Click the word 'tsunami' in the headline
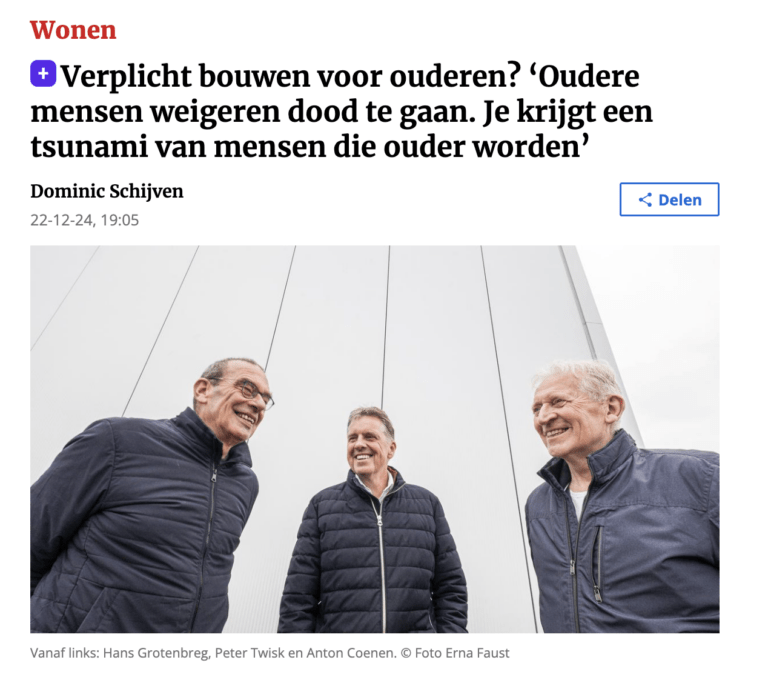This screenshot has width=768, height=680. click(x=89, y=147)
